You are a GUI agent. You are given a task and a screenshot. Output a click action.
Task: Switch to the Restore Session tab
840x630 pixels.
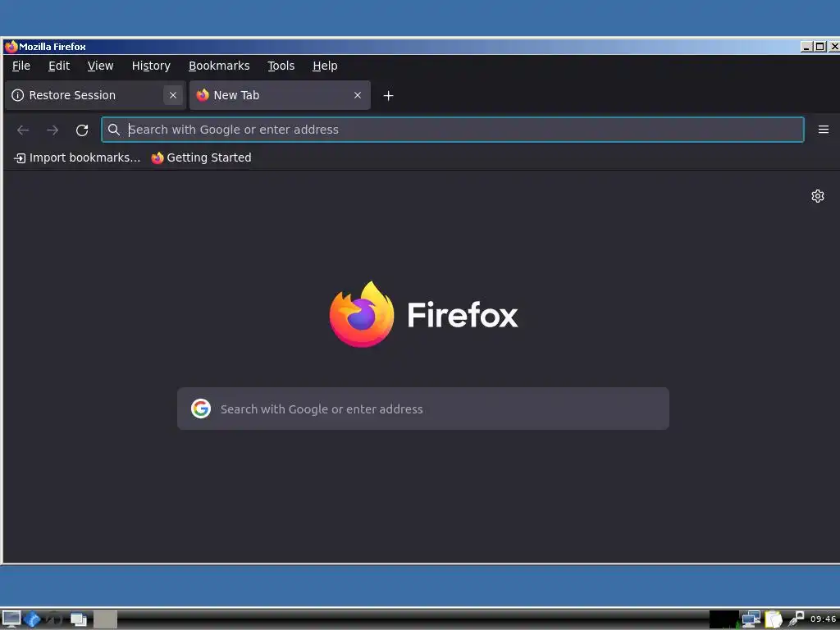95,95
